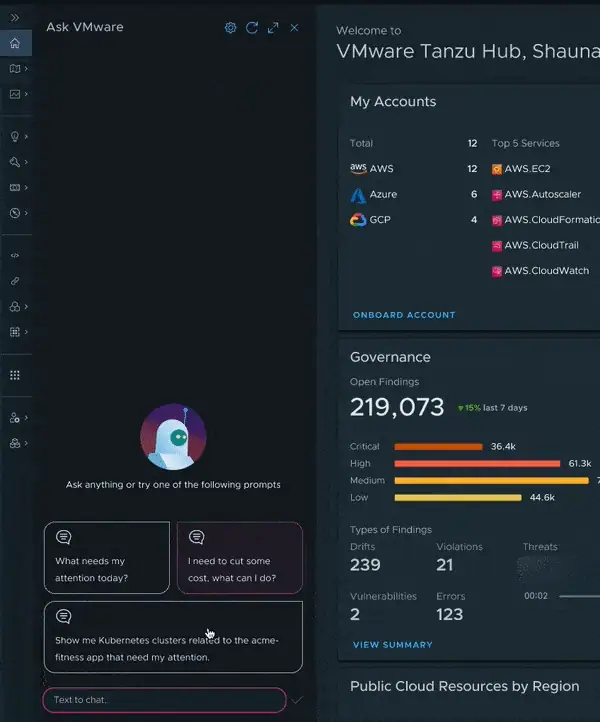Choose prompt 'I need to cut some cost'
This screenshot has height=722, width=600.
239,558
